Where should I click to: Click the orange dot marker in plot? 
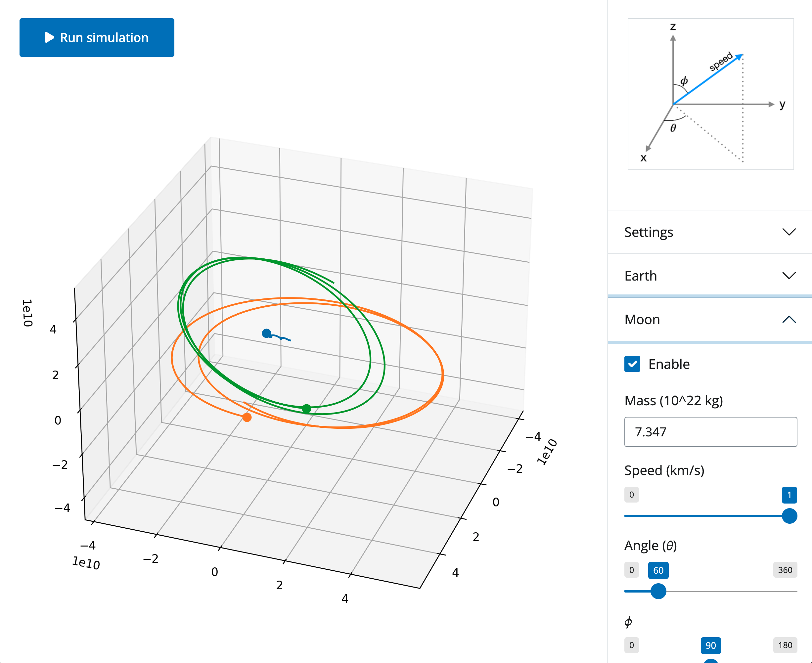click(247, 418)
